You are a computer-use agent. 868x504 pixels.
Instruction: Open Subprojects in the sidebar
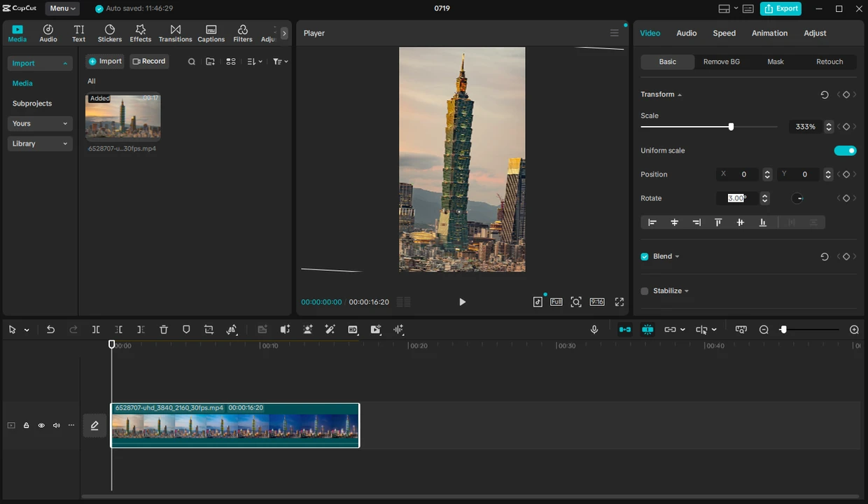32,104
